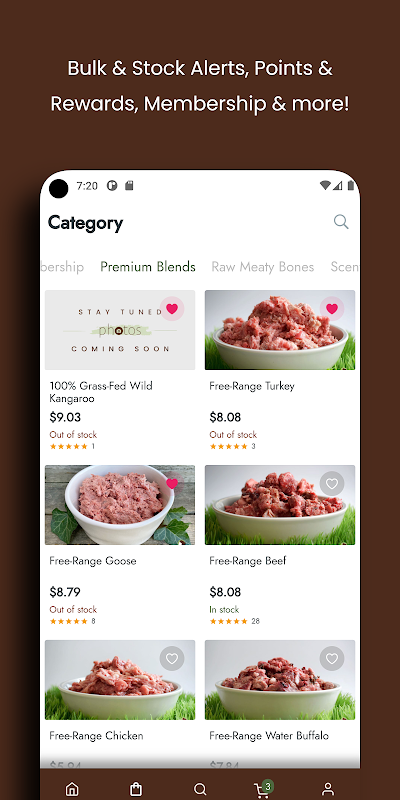Image resolution: width=400 pixels, height=800 pixels.
Task: Open the Free-Range Turkey product image
Action: pos(280,330)
